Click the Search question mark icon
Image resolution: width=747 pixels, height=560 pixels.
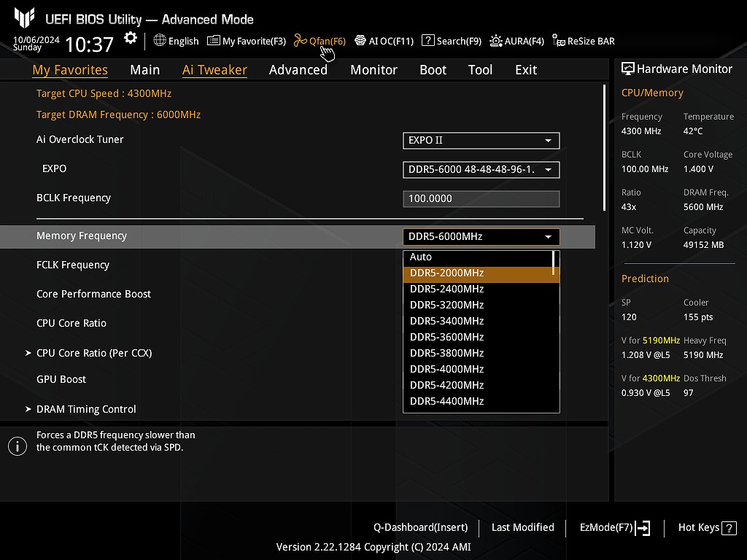coord(427,41)
